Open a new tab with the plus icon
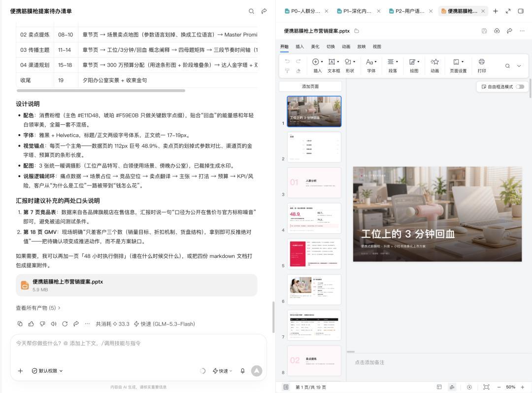532x393 pixels. point(496,11)
